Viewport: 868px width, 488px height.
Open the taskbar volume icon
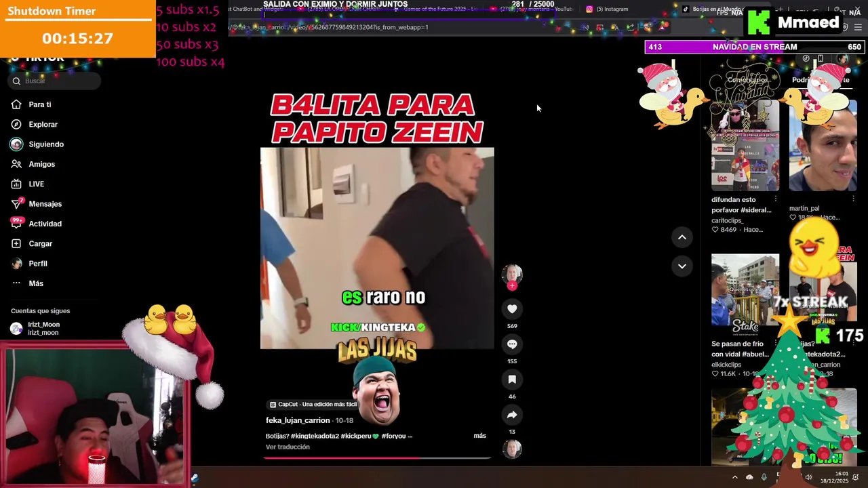pyautogui.click(x=808, y=477)
